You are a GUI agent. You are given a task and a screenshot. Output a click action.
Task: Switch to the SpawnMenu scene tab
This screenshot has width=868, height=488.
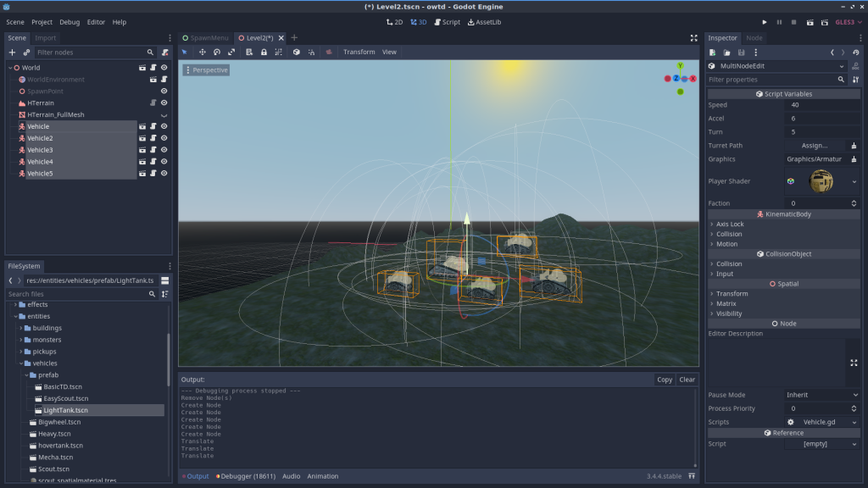click(x=205, y=38)
